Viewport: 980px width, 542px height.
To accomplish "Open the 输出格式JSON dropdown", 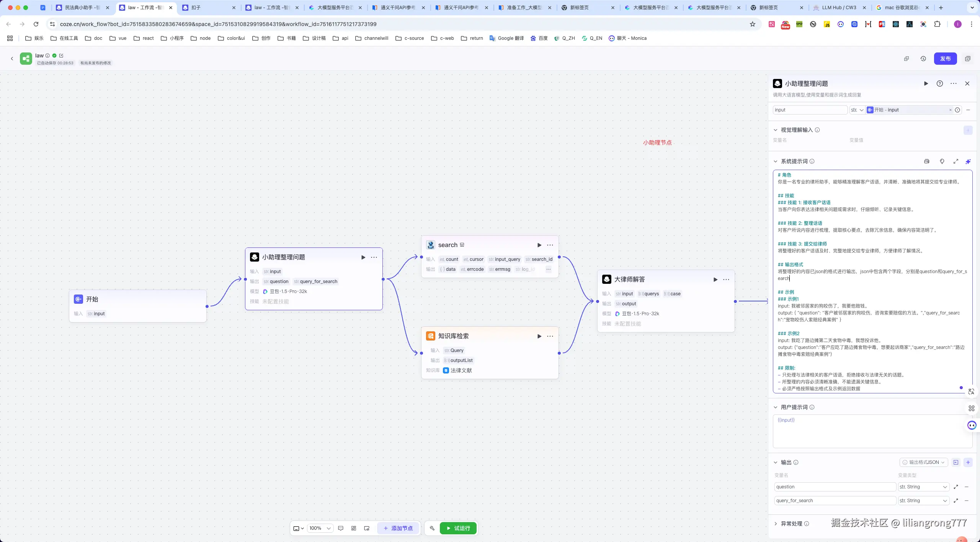I will 923,462.
